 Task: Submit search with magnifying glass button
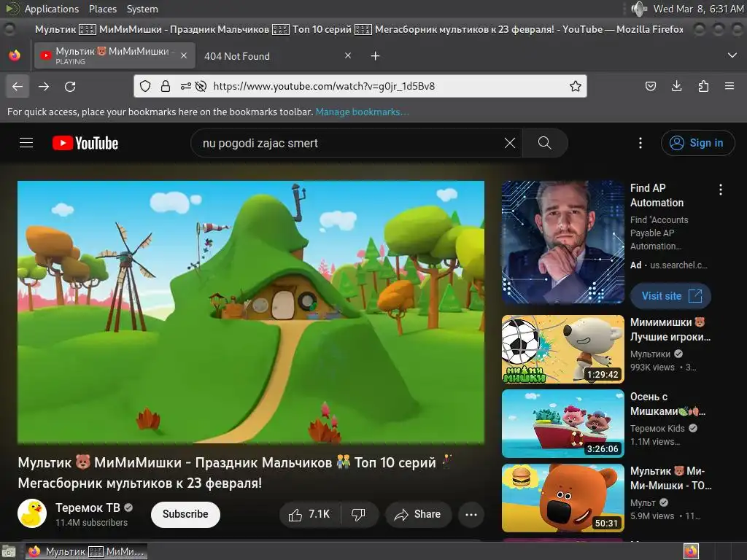coord(544,143)
